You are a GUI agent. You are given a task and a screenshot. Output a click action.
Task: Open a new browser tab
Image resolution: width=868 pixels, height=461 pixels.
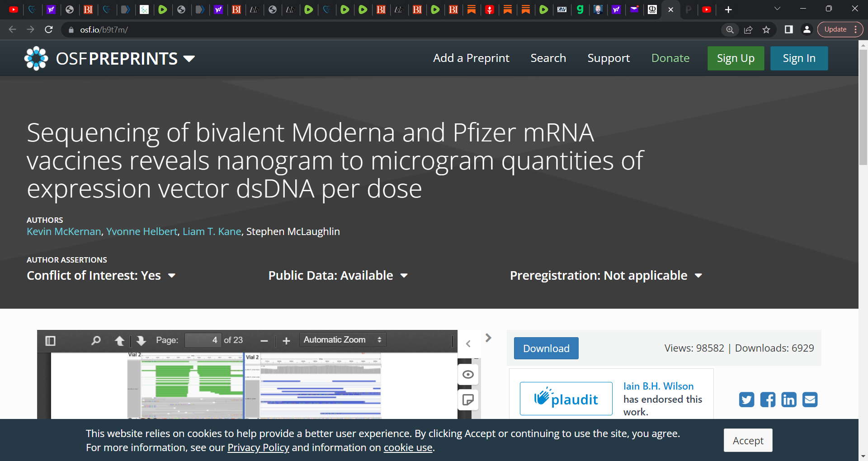[728, 9]
